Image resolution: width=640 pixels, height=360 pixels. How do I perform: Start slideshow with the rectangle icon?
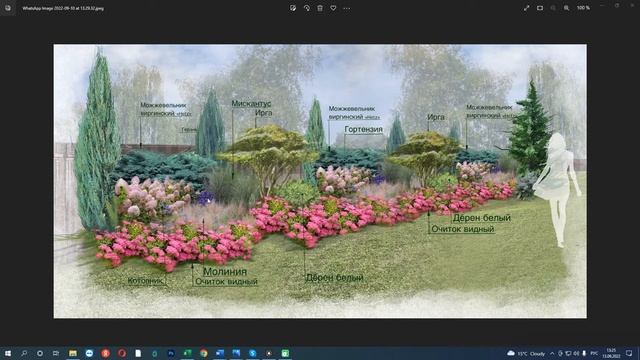[x=540, y=8]
